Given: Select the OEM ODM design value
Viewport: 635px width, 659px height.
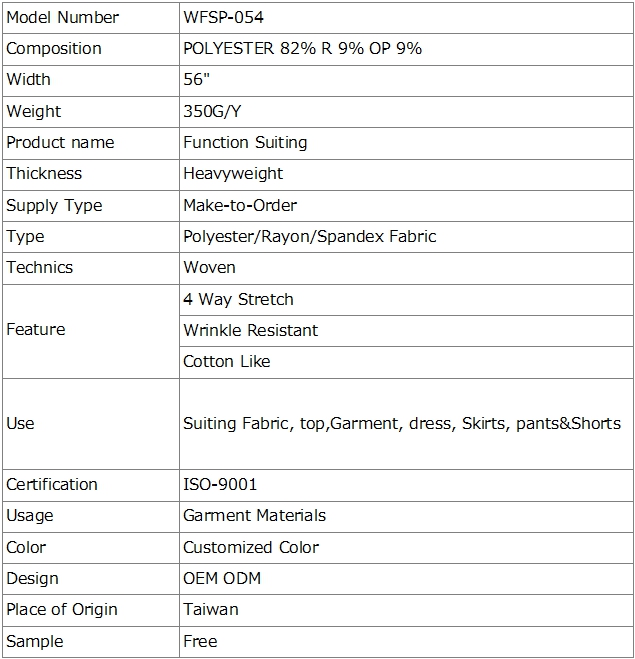Looking at the screenshot, I should [222, 579].
